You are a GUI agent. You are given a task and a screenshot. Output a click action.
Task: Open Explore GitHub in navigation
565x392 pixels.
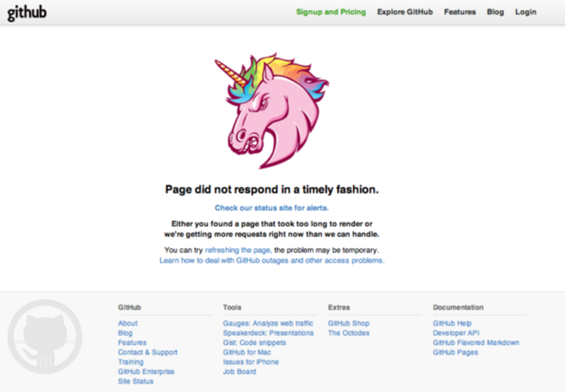405,12
